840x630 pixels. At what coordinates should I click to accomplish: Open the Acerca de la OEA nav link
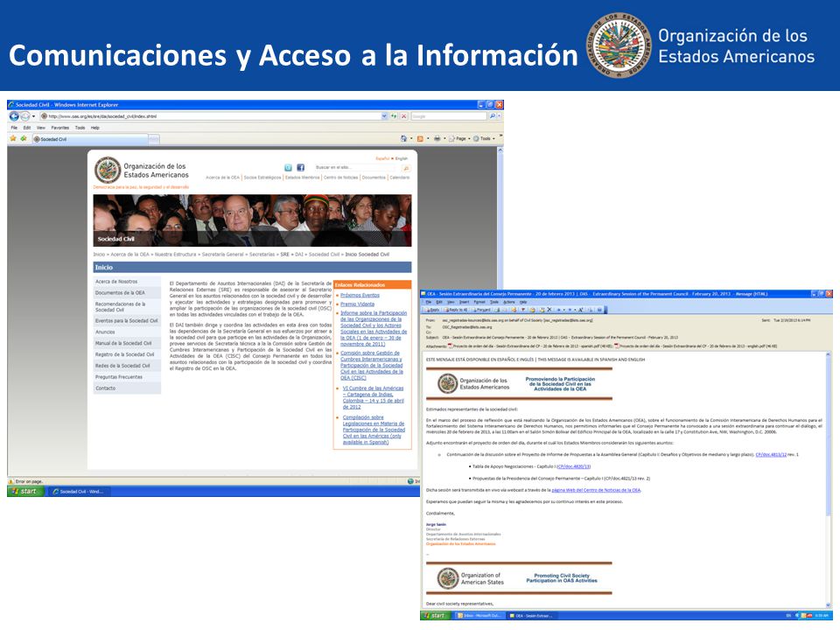coord(222,178)
